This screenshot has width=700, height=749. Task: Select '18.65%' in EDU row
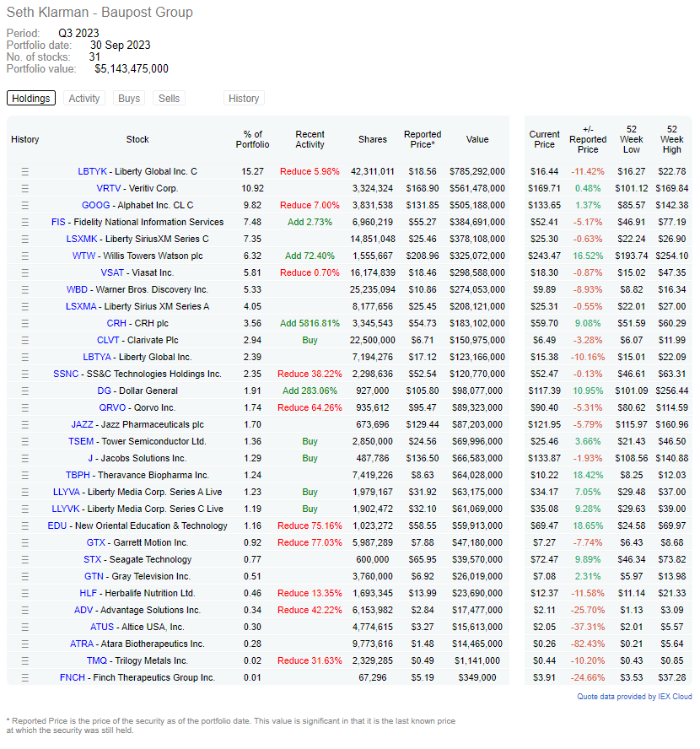coord(588,526)
